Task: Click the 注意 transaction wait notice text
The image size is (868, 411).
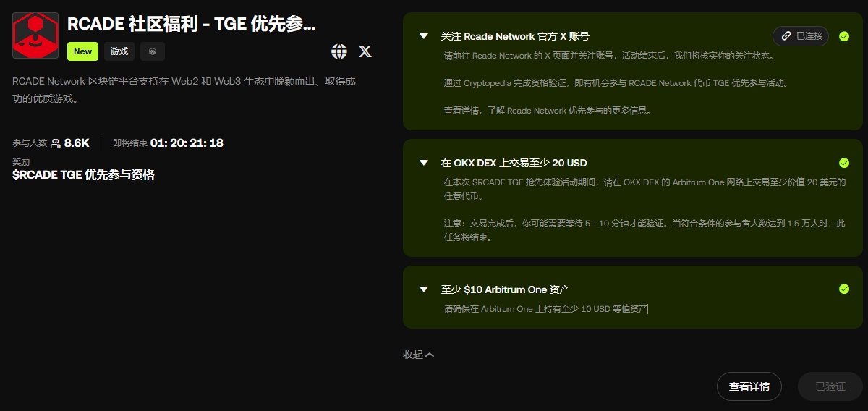Action: coord(644,230)
